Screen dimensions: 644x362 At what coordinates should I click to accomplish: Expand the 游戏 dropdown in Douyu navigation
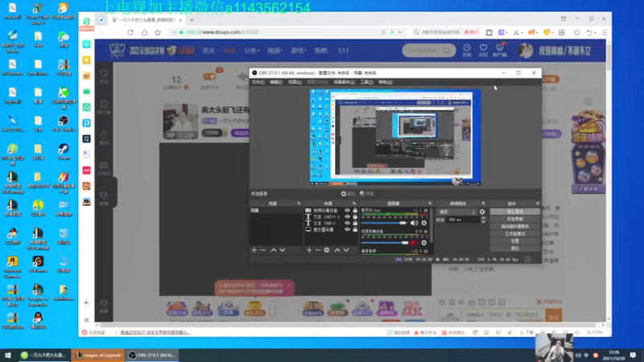coord(299,51)
